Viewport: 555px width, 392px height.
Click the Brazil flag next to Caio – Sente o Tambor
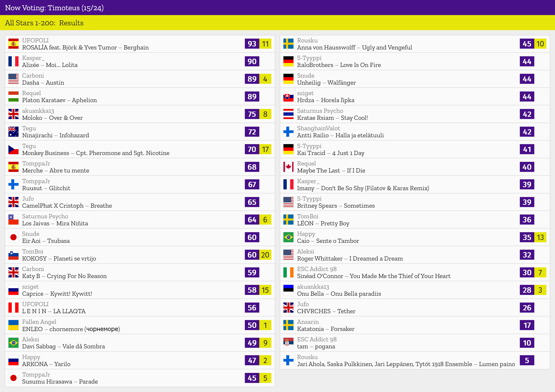pos(288,237)
